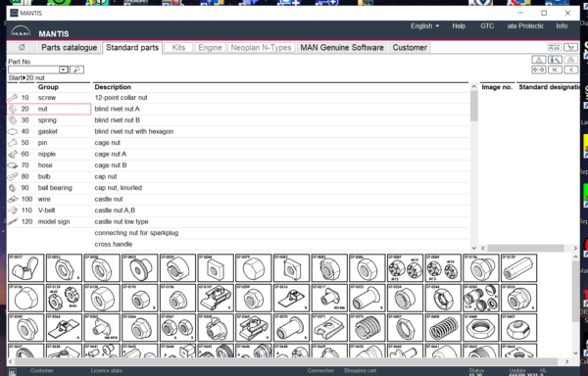Click the description list vertical scrollbar
588x376 pixels.
coord(474,106)
